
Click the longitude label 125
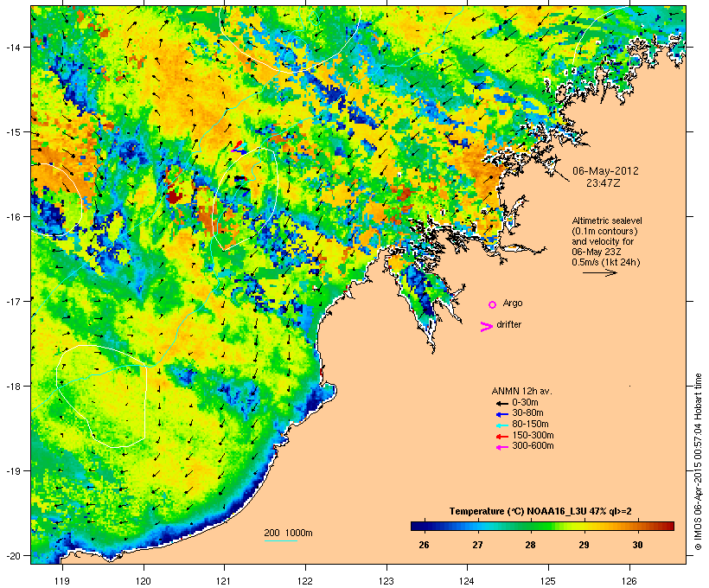[548, 581]
